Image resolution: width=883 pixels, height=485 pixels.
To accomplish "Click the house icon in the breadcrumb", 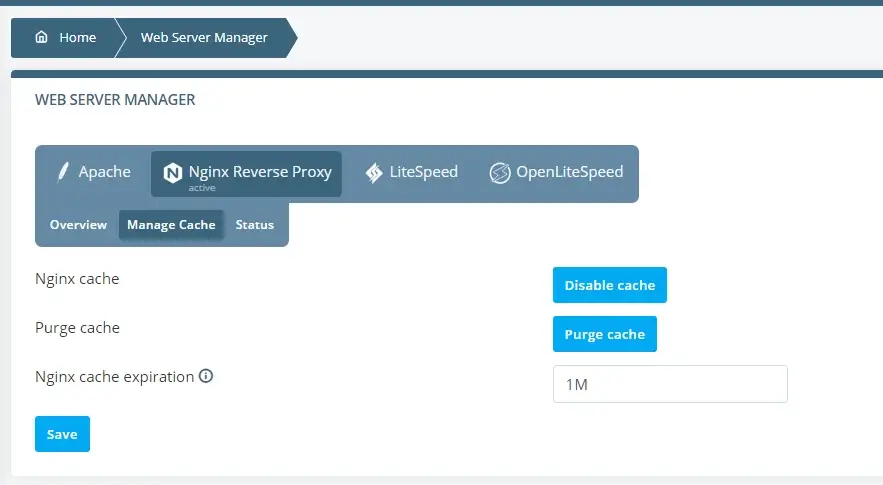I will tap(41, 38).
